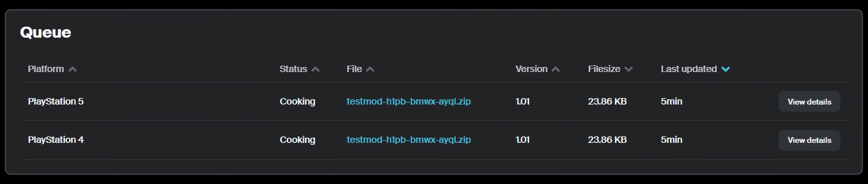Click version 1.01 in PlayStation 4 row
Screen dimensions: 868x184
(522, 140)
